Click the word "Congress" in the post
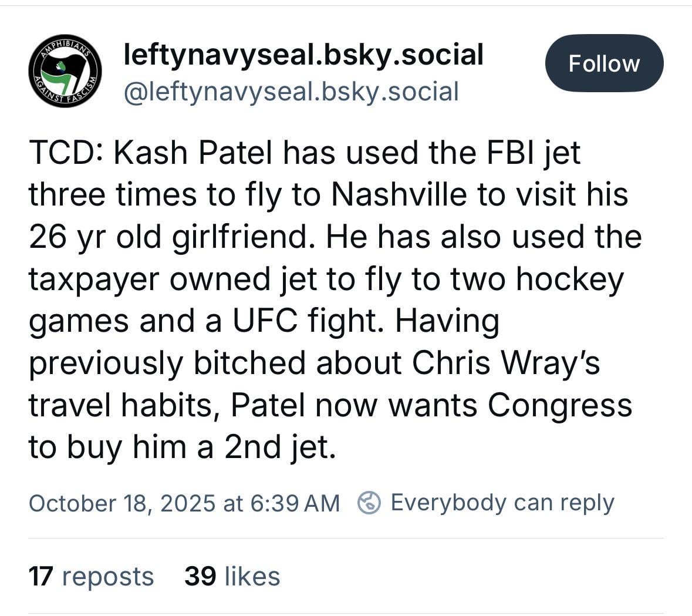The image size is (692, 616). [x=559, y=405]
